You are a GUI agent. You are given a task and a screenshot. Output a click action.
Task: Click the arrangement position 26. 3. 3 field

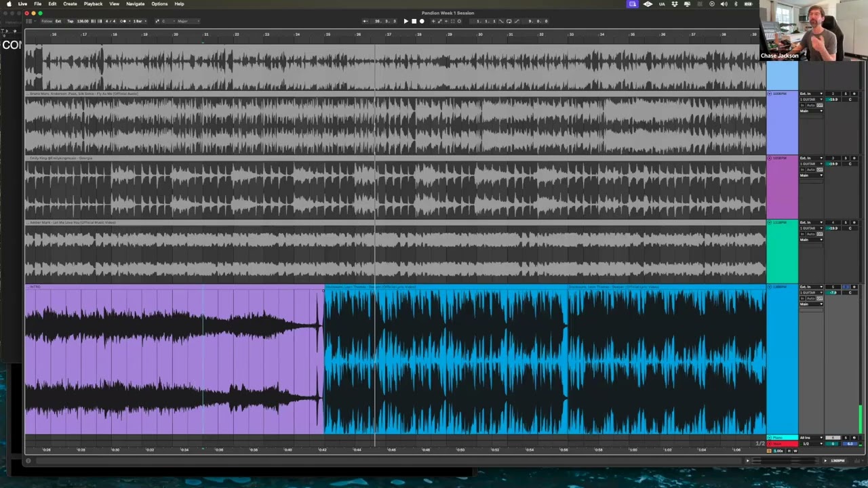[384, 21]
